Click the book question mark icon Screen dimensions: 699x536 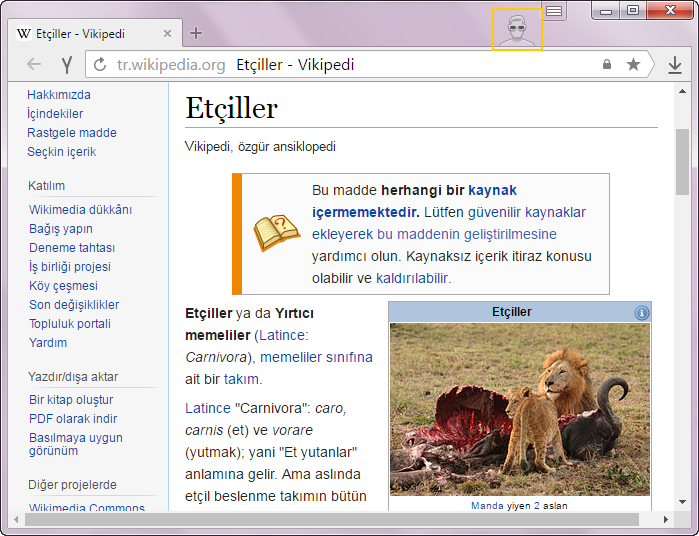click(276, 232)
